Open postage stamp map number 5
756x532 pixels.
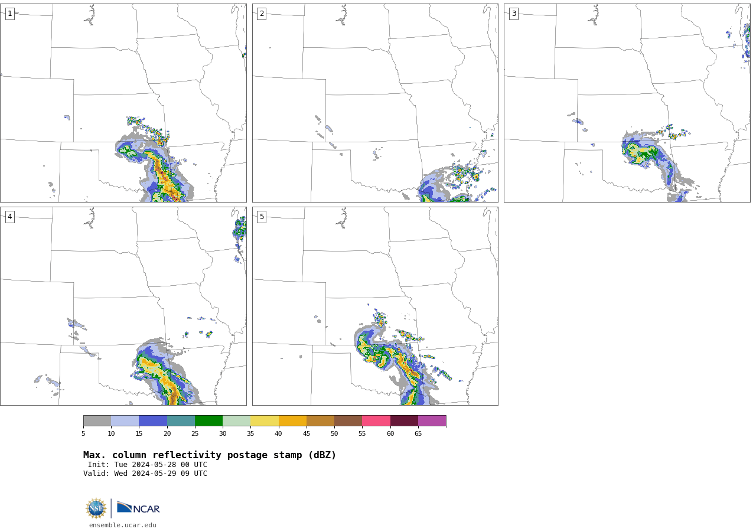375,306
